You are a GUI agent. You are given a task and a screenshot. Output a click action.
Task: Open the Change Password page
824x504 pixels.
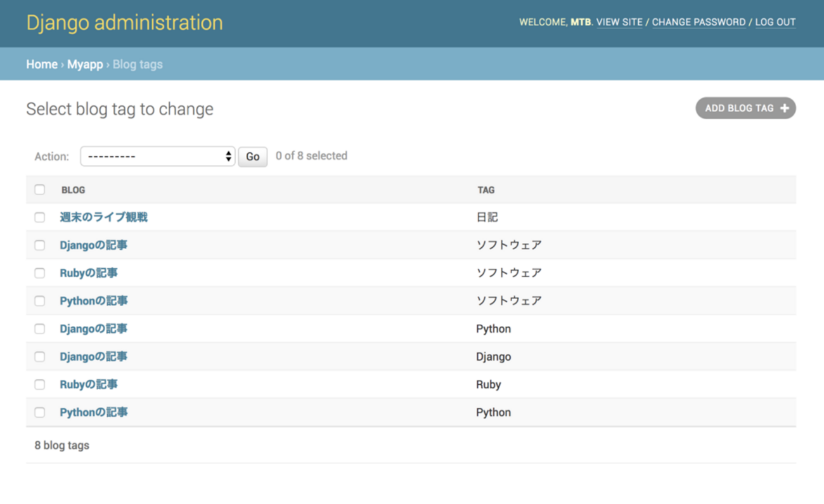click(698, 22)
